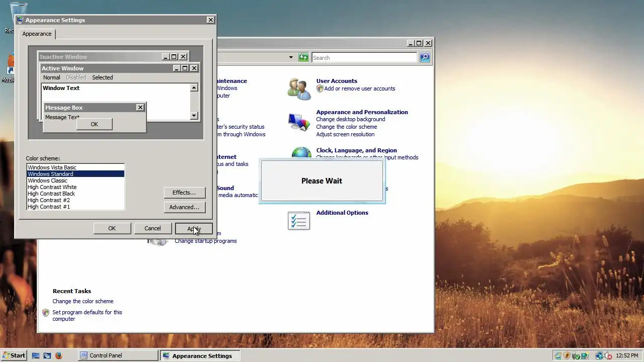Click the Control Panel Search field
The image size is (644, 362).
[364, 58]
